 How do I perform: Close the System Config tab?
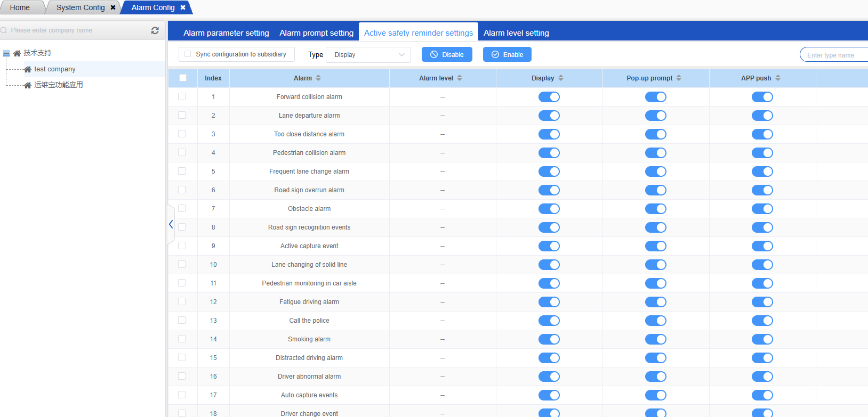(x=113, y=7)
